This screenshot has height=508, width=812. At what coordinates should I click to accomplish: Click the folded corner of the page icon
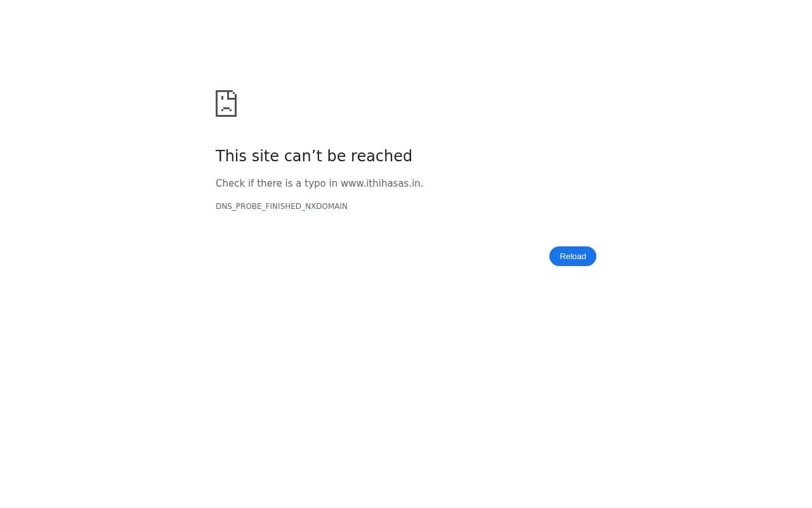pos(233,95)
